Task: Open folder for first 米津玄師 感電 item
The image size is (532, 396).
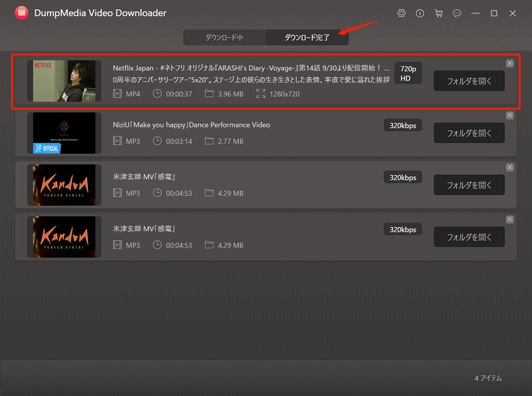Action: pos(469,185)
